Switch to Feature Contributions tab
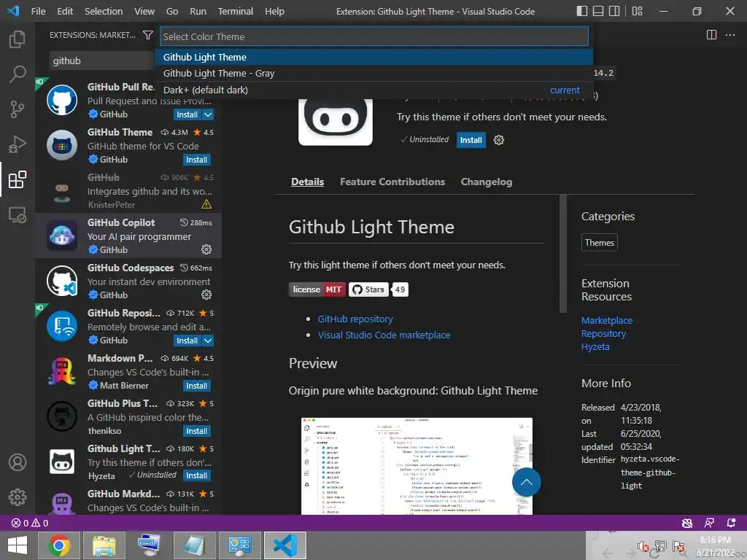This screenshot has height=560, width=747. point(392,182)
